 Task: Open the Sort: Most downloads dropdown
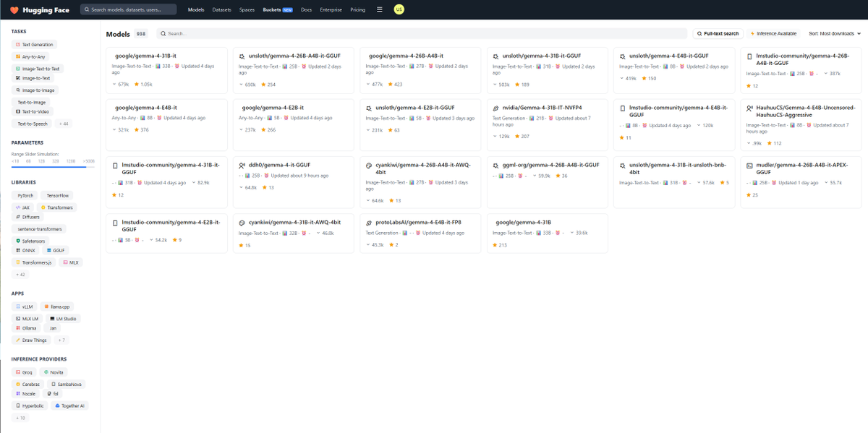pos(835,33)
